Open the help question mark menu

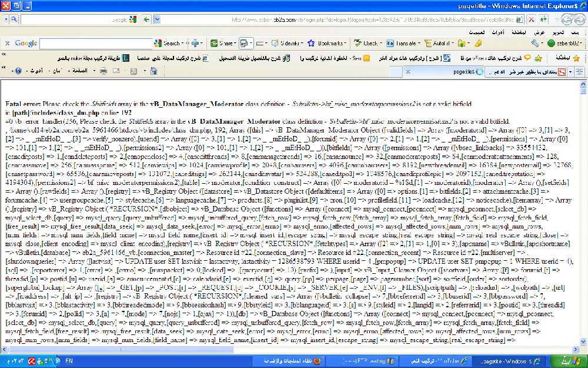(x=17, y=71)
